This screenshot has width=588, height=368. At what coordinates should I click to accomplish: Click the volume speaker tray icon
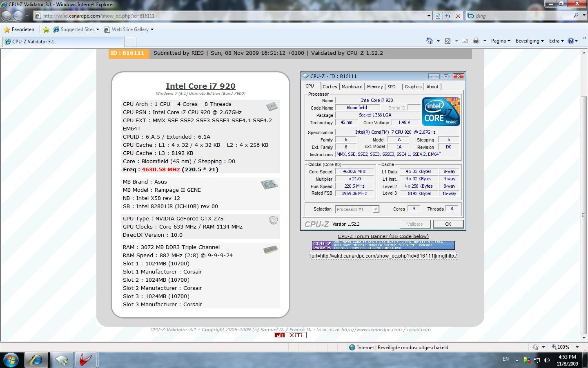(547, 360)
